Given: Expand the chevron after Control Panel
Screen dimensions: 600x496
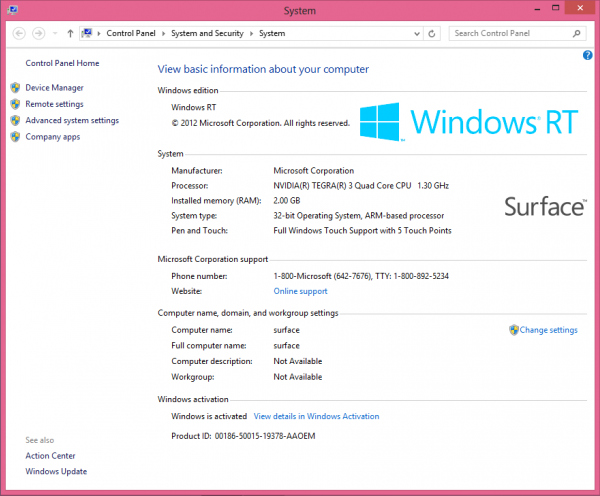Looking at the screenshot, I should tap(163, 34).
